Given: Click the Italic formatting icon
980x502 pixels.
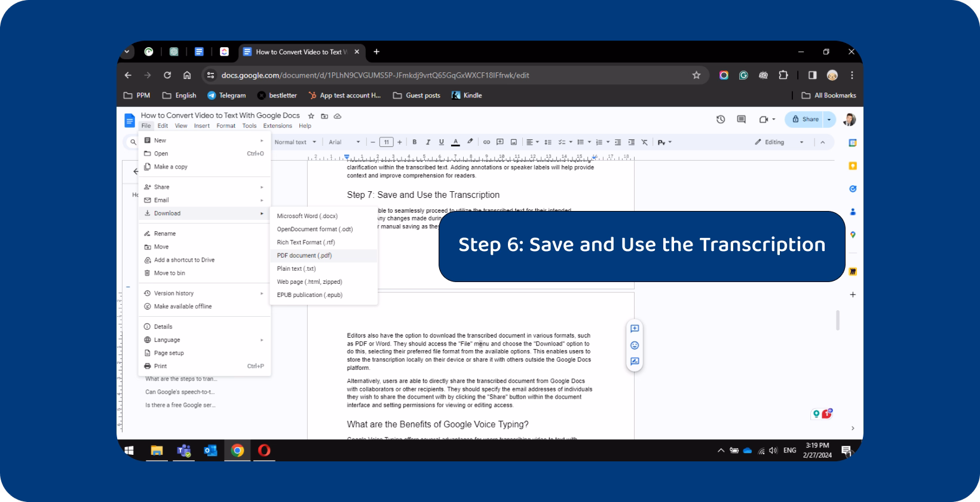Looking at the screenshot, I should point(428,142).
